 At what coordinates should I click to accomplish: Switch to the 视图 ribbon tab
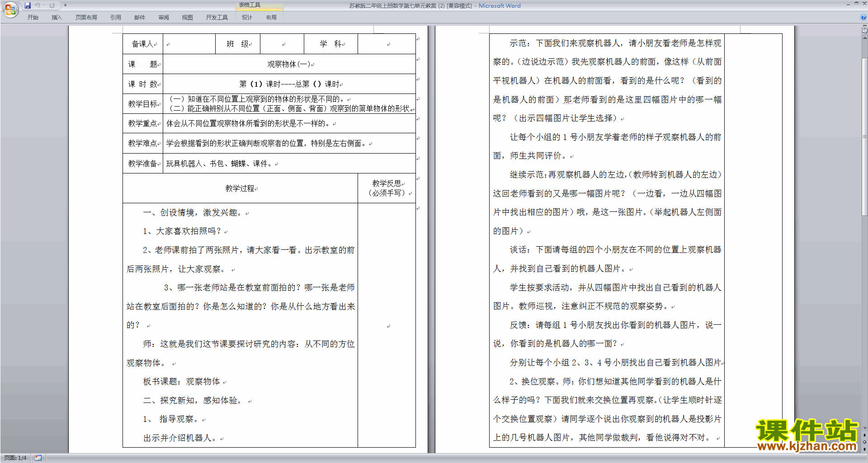pos(188,17)
